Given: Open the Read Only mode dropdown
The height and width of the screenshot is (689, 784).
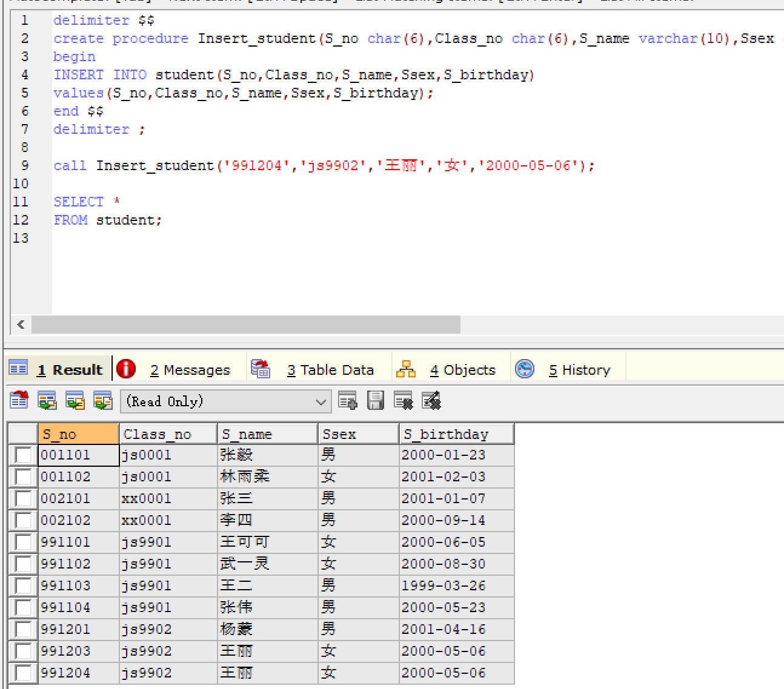Looking at the screenshot, I should click(227, 401).
